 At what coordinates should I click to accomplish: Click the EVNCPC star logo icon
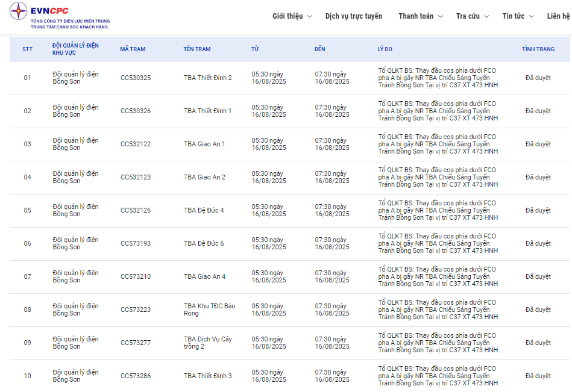coord(18,11)
